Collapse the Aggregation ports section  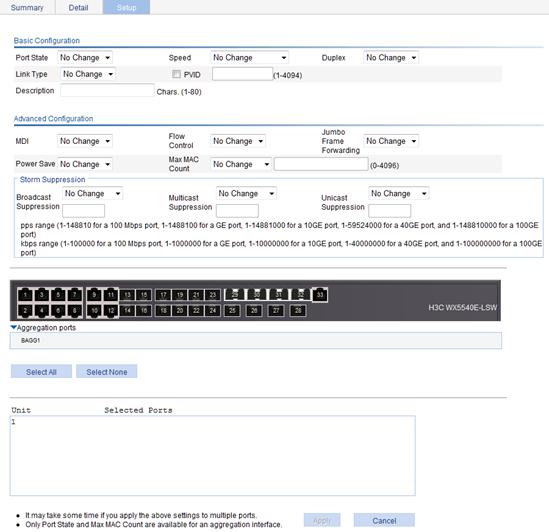14,327
